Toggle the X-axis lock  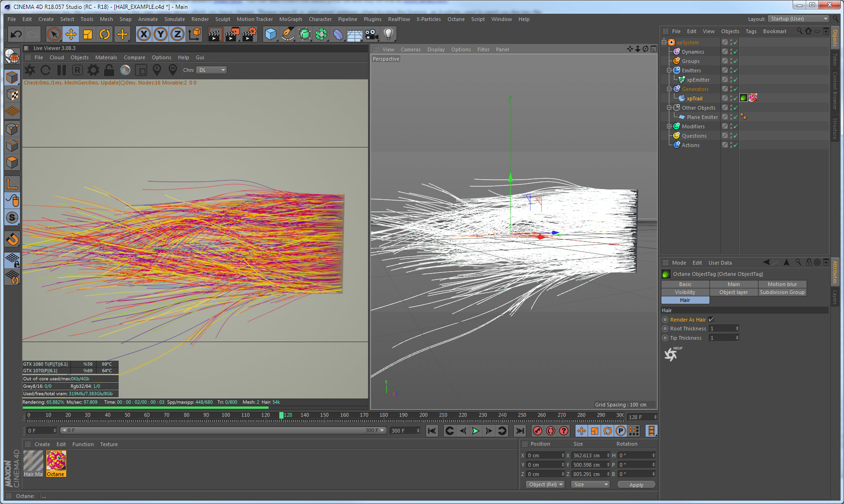(144, 34)
